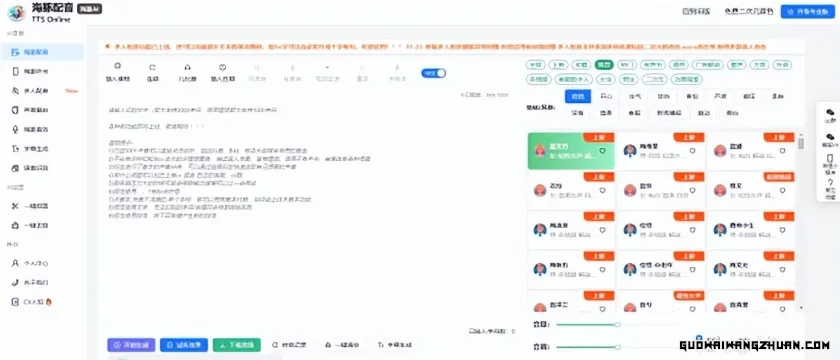This screenshot has width=840, height=360.
Task: Adjust the upper green slider below the voice list
Action: click(587, 325)
